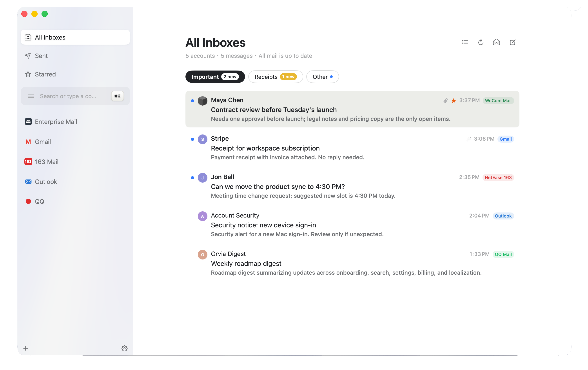Click the QQ red dot icon
588x370 pixels.
click(28, 201)
